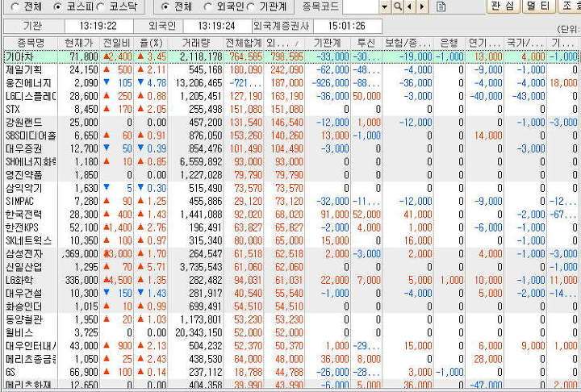Screen dimensions: 581x392
Task: Sort by the 전체합계 column header
Action: pos(244,43)
